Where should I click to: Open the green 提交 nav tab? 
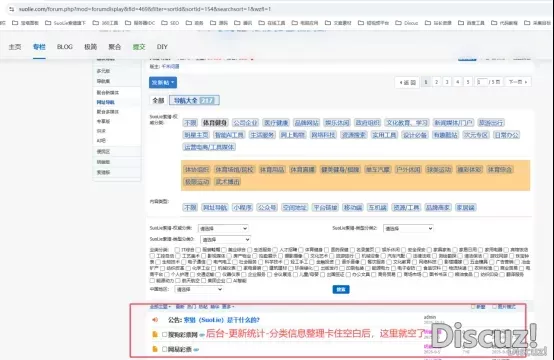pyautogui.click(x=139, y=47)
